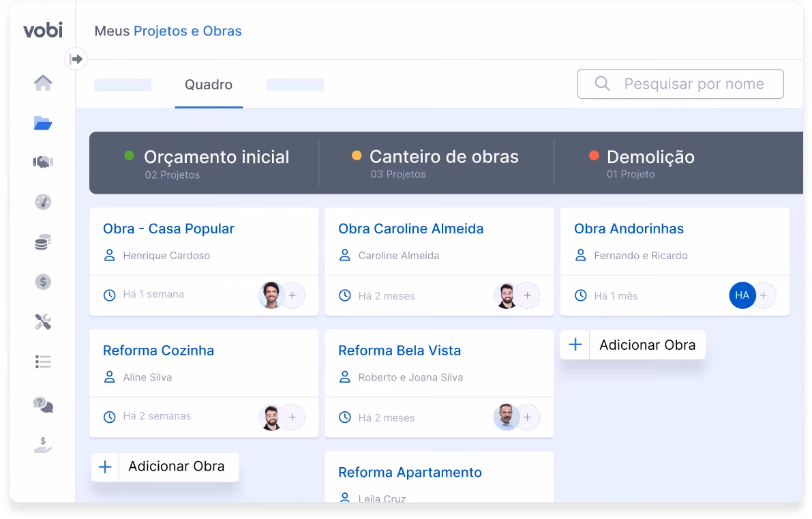This screenshot has width=812, height=519.
Task: Select the Canteiro de obras column header
Action: 436,163
